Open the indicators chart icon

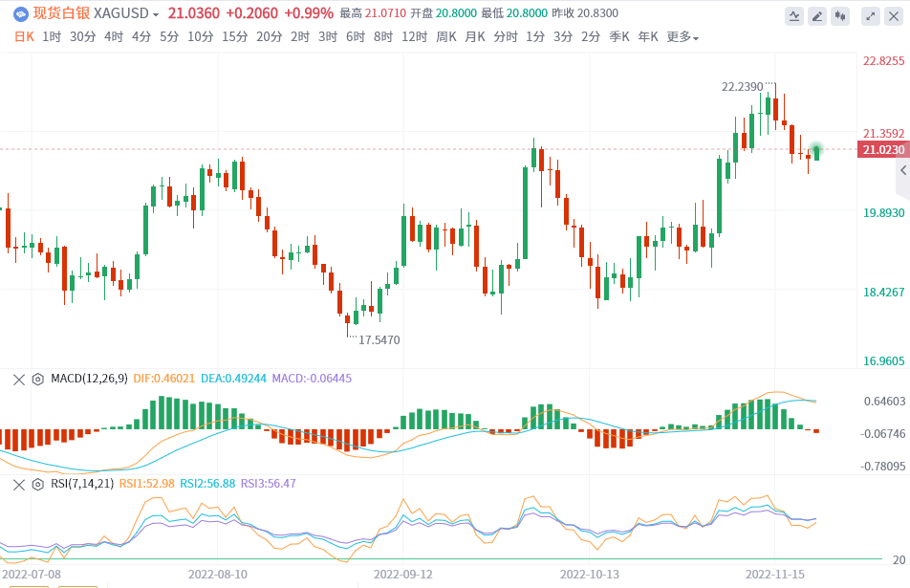click(x=794, y=16)
